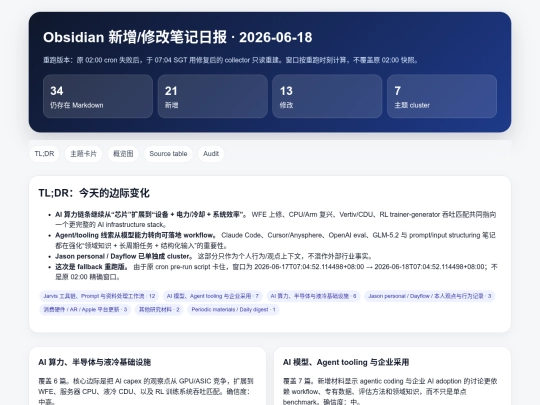The image size is (540, 405).
Task: Select the 13 修改 stat card
Action: [327, 96]
